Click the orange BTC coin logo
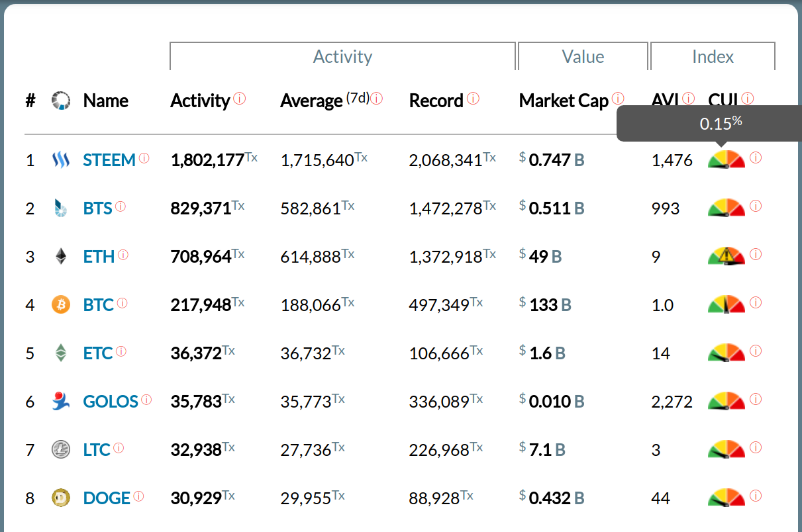Screen dimensions: 802x532 pyautogui.click(x=60, y=305)
